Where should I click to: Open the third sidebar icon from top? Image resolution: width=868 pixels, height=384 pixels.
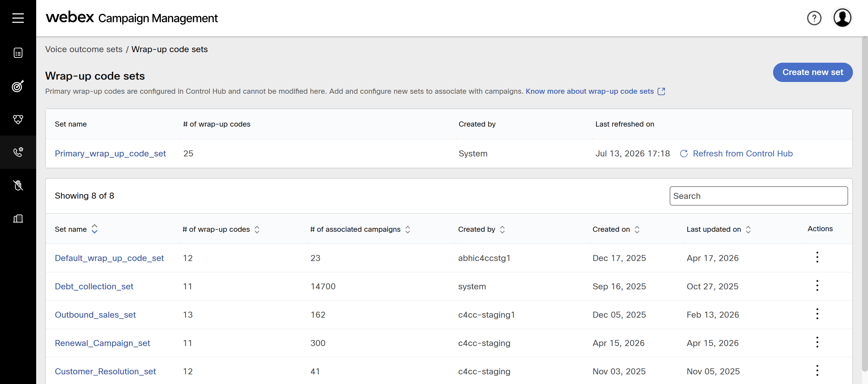(18, 119)
